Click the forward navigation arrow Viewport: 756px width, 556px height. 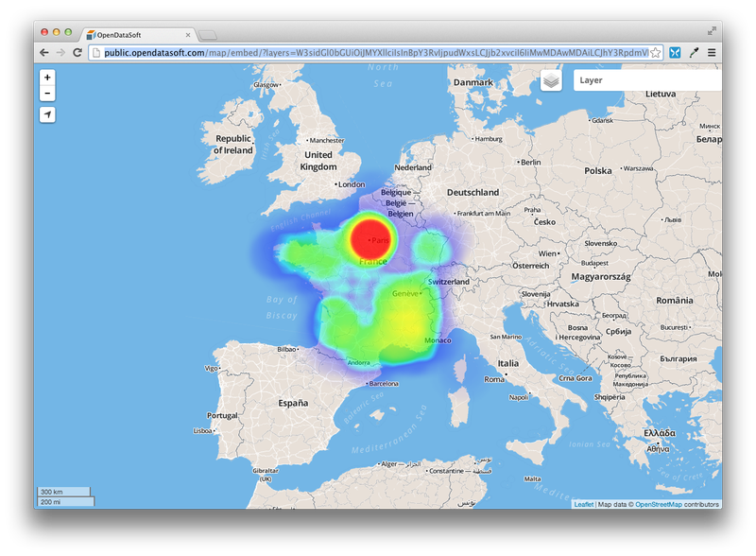point(62,54)
